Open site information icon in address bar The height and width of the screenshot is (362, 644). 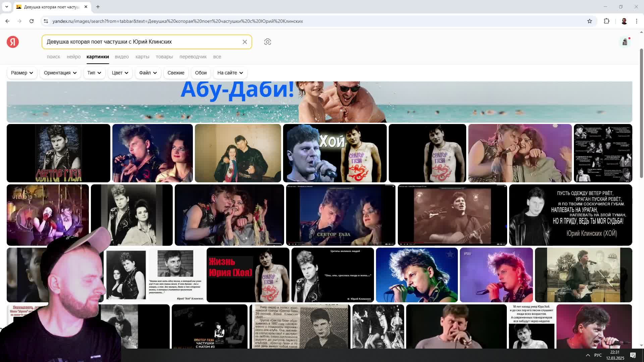coord(46,21)
